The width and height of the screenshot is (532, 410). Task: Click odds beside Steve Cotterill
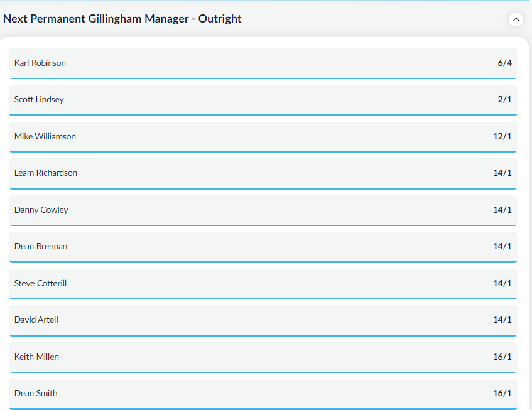[502, 283]
